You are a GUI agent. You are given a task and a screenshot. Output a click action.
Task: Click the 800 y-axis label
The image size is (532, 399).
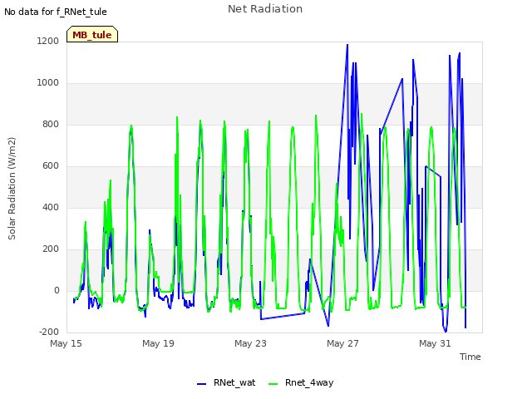(51, 124)
